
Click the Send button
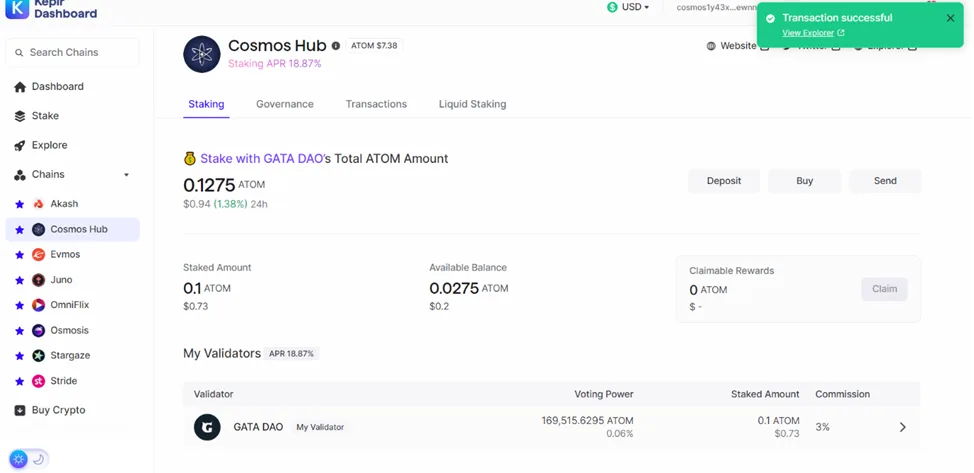pos(885,181)
